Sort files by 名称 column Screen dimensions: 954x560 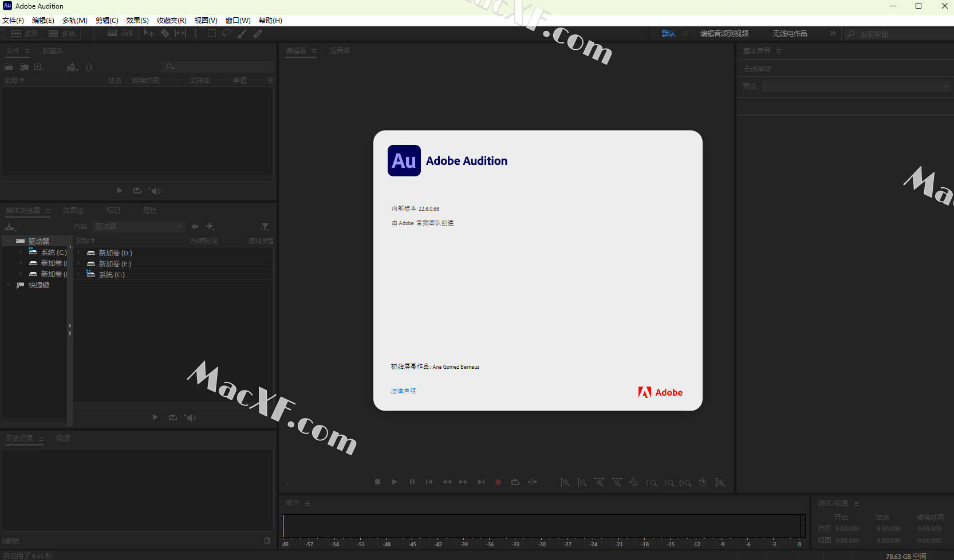[14, 81]
